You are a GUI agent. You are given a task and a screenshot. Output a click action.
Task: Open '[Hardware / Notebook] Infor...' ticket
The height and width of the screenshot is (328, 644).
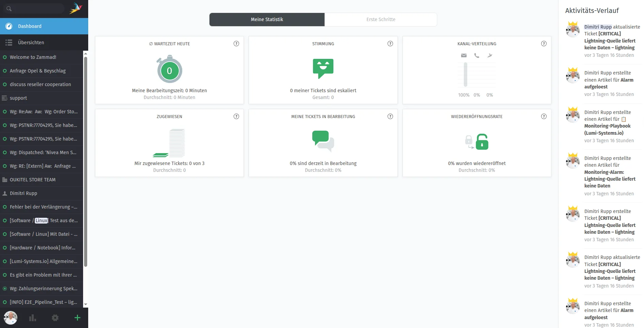[x=42, y=248]
